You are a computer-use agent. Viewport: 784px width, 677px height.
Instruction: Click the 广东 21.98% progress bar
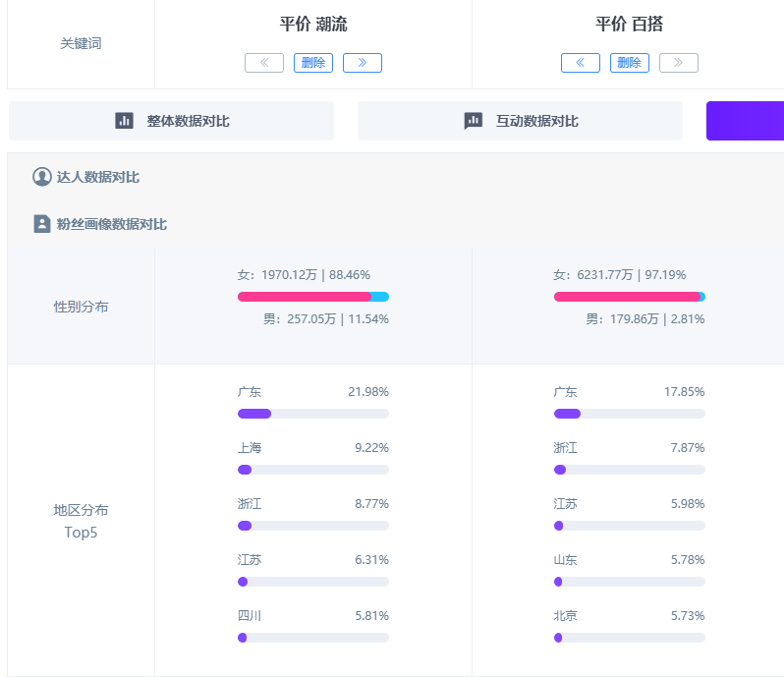pos(313,414)
